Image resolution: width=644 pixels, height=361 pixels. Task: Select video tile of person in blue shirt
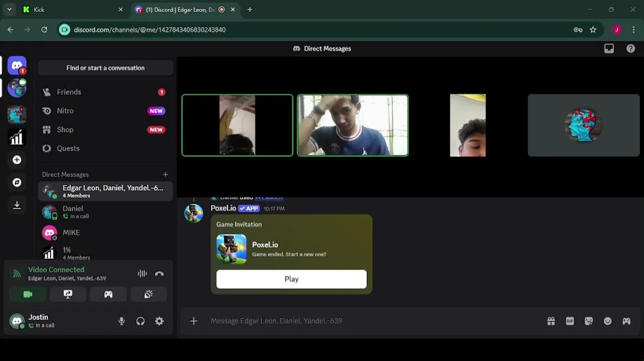click(x=353, y=125)
